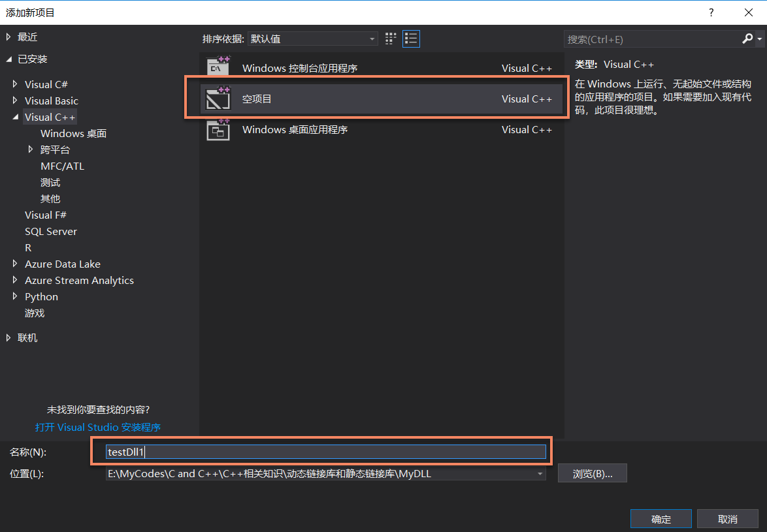Switch to list view mode
Screen dimensions: 767x532
point(411,39)
